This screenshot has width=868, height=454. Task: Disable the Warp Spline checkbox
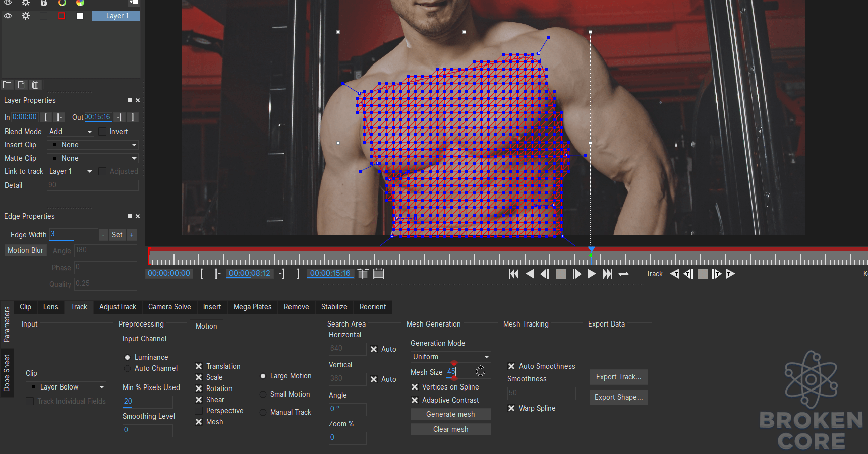(511, 408)
